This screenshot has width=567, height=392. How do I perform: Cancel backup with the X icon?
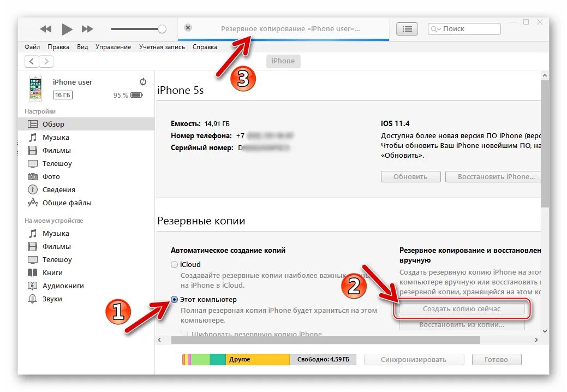(188, 27)
